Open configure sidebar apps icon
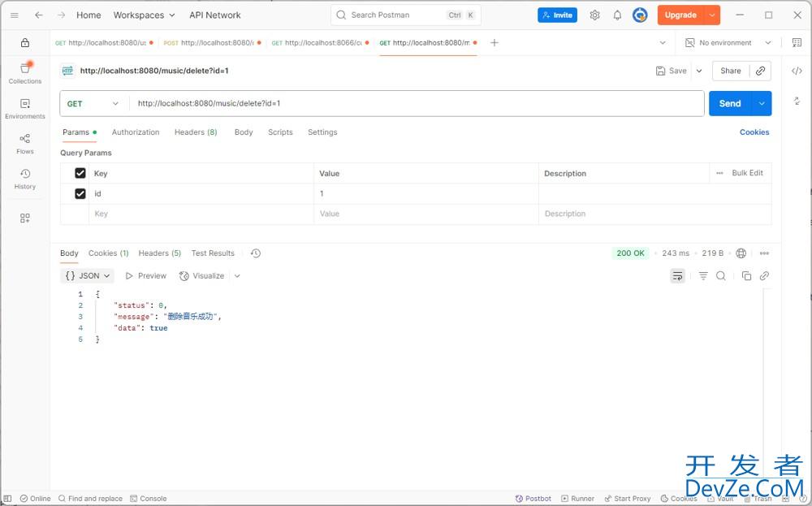The image size is (812, 506). 25,218
